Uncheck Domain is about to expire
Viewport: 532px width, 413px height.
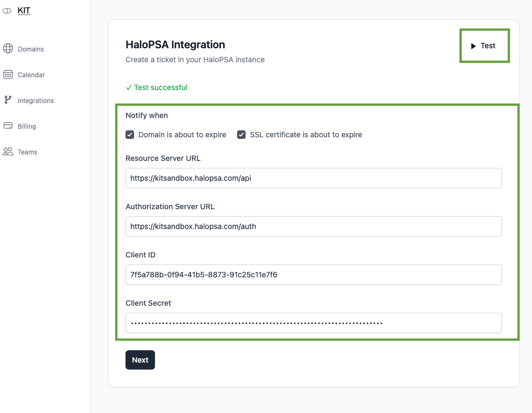click(130, 135)
